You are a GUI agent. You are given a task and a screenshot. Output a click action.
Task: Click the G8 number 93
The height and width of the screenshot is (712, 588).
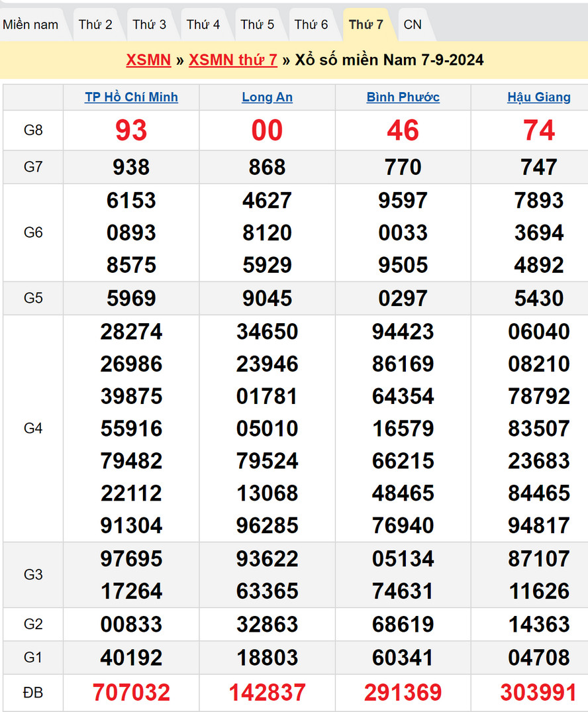131,130
